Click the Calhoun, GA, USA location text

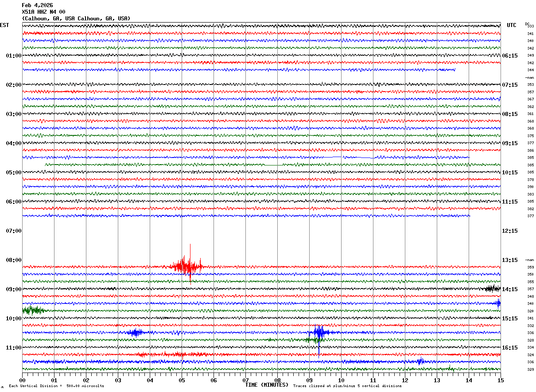coord(76,19)
